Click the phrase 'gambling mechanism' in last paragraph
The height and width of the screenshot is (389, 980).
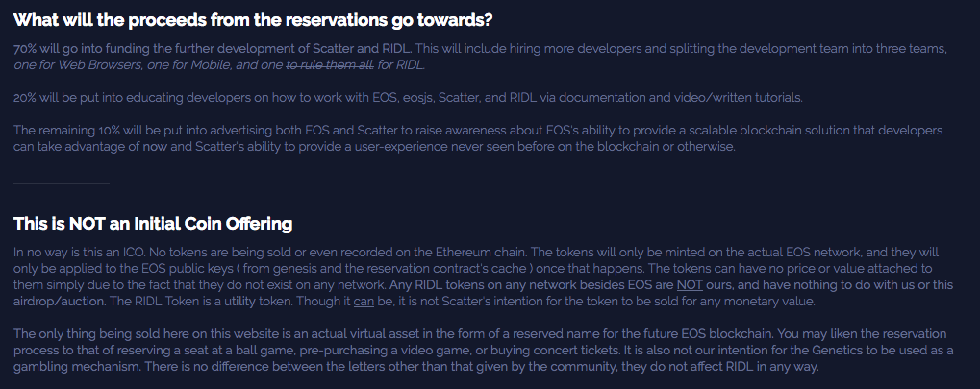click(75, 367)
